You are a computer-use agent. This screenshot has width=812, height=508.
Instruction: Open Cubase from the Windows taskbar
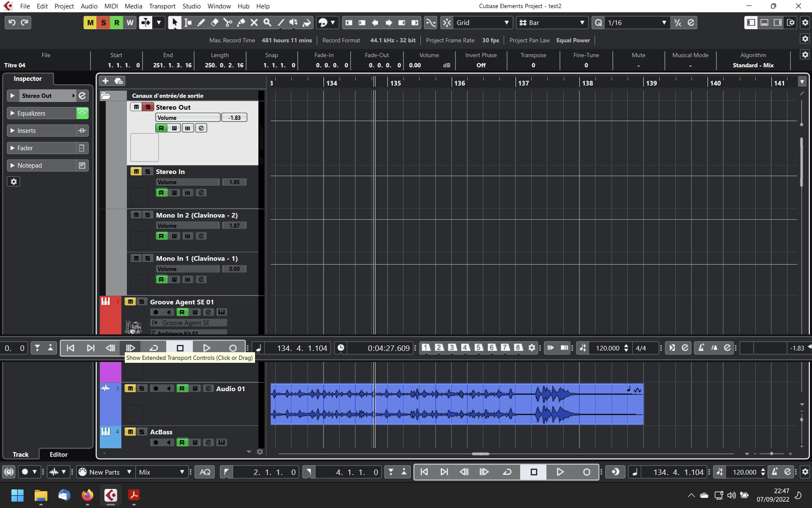(111, 495)
